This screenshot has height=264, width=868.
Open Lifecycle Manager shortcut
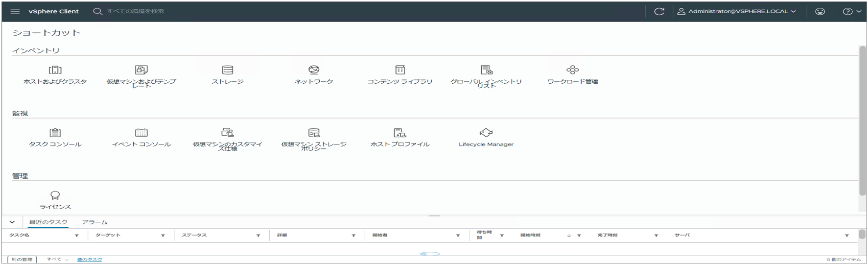coord(486,138)
